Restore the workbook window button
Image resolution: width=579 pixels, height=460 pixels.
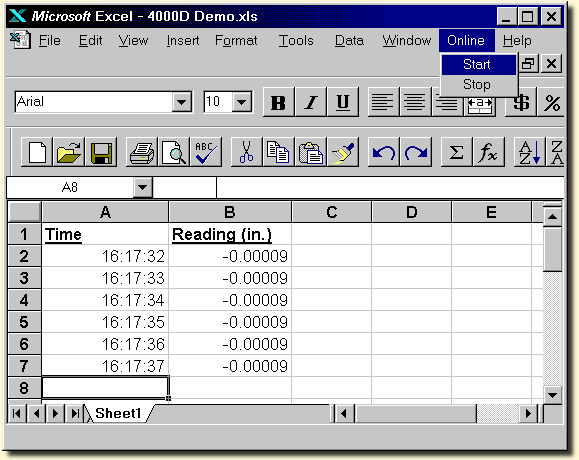(x=528, y=64)
